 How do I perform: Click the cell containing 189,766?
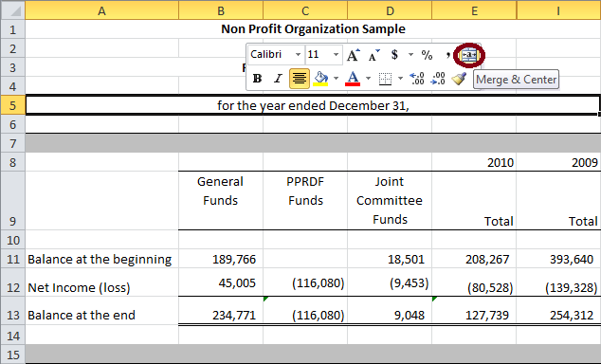(221, 259)
